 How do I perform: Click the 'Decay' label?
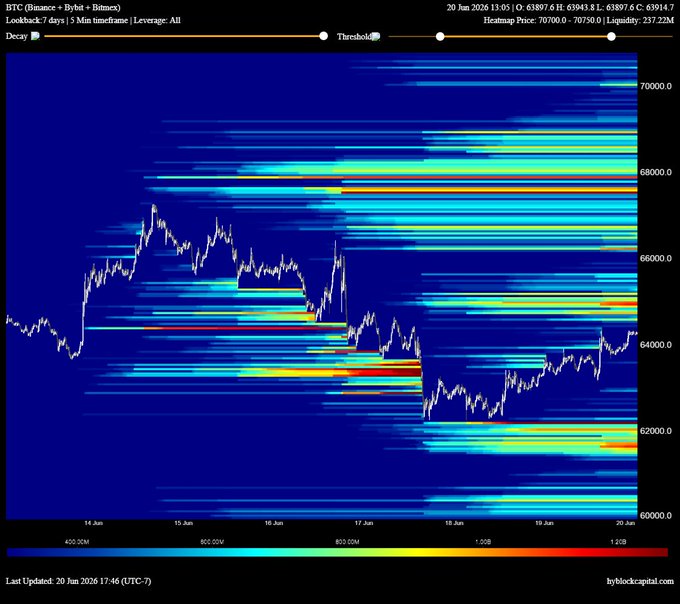(x=16, y=36)
